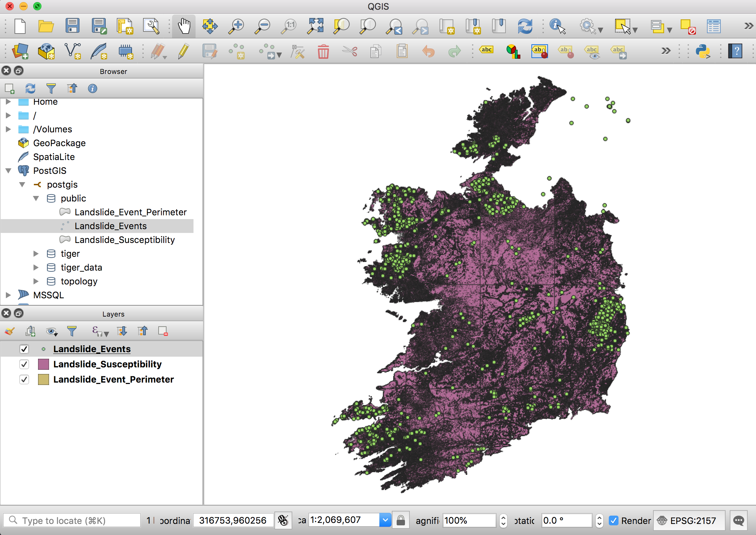Activate the Zoom In tool
Viewport: 756px width, 535px height.
236,26
